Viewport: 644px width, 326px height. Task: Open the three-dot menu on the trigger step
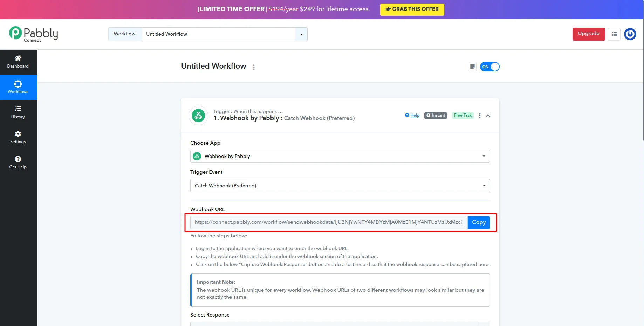click(479, 115)
